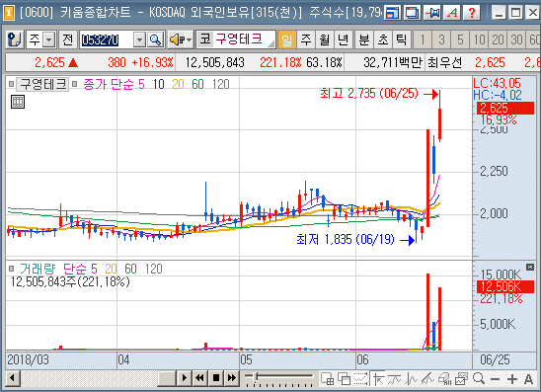Viewport: 541px width, 392px height.
Task: Choose interval 30 button
Action: pyautogui.click(x=516, y=40)
